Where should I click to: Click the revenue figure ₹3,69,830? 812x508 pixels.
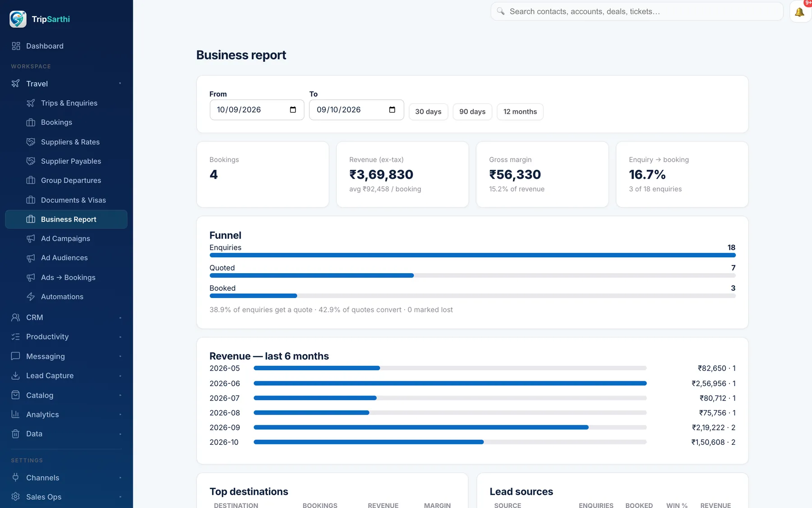click(381, 174)
